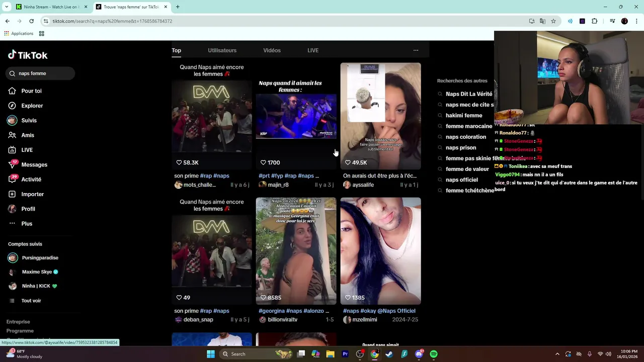Click the TikTok logo
The image size is (644, 362).
(28, 55)
